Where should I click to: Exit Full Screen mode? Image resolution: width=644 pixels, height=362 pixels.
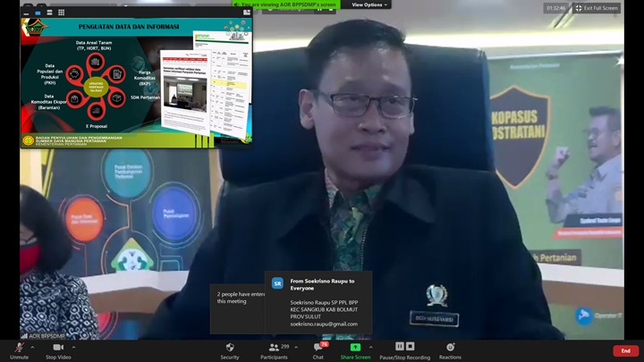click(597, 8)
